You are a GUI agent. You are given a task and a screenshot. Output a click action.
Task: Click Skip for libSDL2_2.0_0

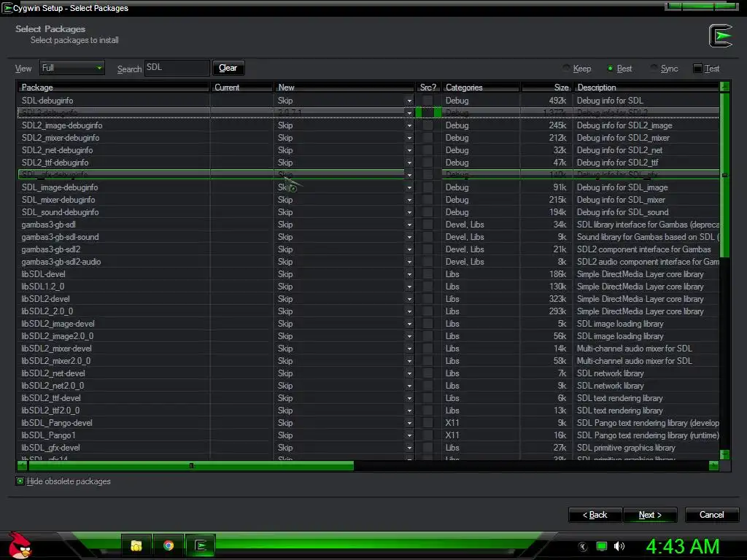tap(285, 311)
